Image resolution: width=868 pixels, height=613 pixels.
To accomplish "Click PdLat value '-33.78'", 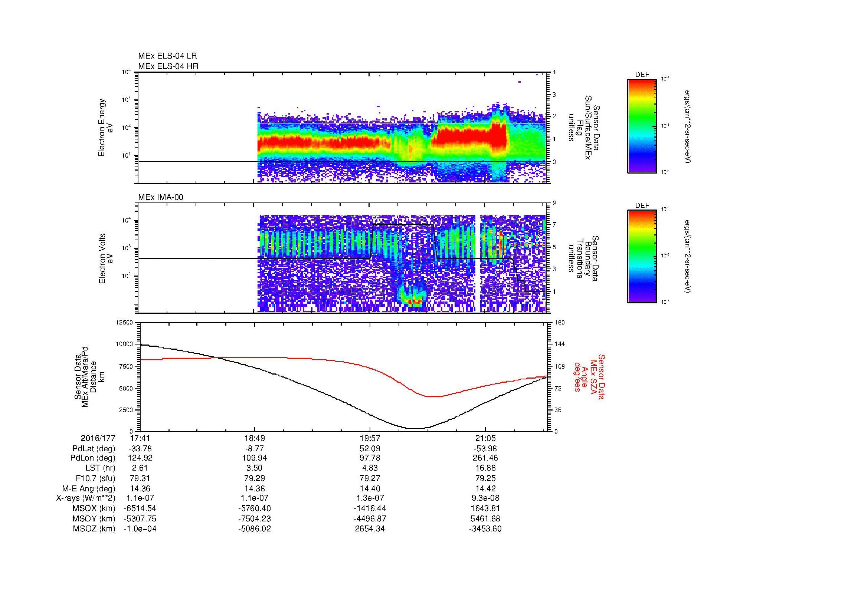I will coord(140,449).
